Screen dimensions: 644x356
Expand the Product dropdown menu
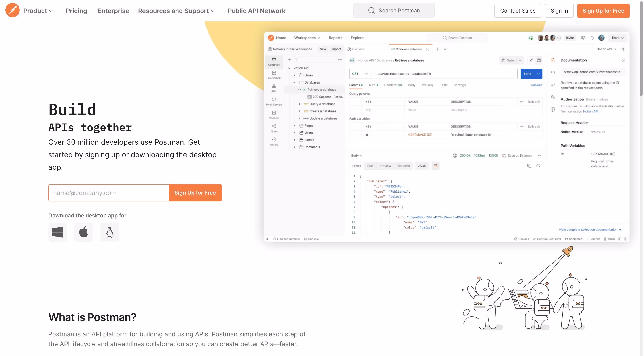tap(38, 11)
